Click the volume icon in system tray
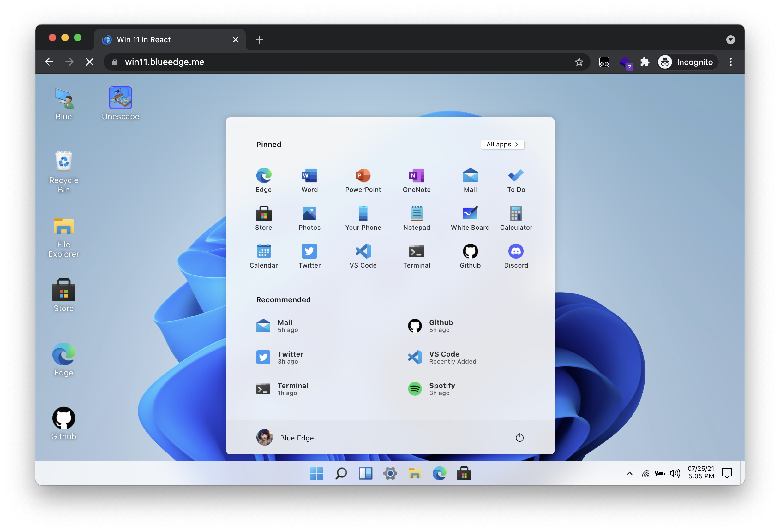The image size is (780, 532). pyautogui.click(x=675, y=474)
